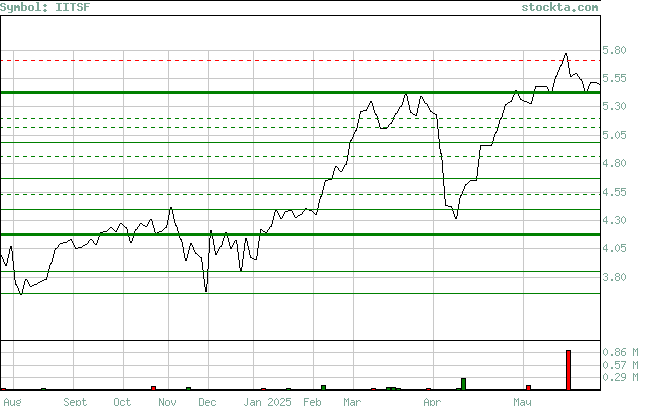This screenshot has height=406, width=655.
Task: Click the green April volume bar
Action: [x=463, y=384]
